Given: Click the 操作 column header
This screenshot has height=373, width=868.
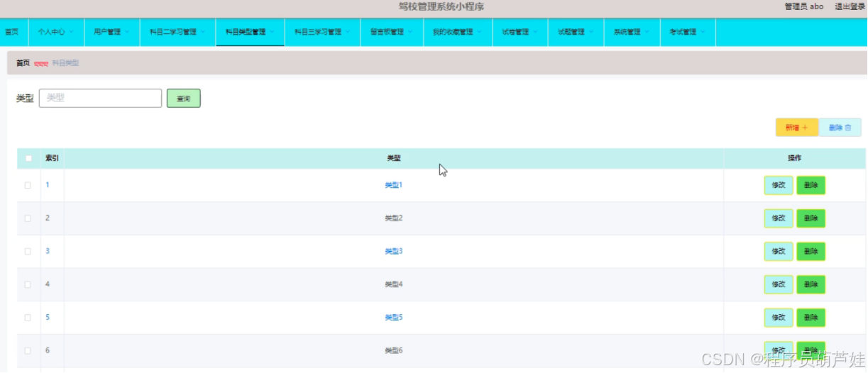Looking at the screenshot, I should tap(795, 158).
